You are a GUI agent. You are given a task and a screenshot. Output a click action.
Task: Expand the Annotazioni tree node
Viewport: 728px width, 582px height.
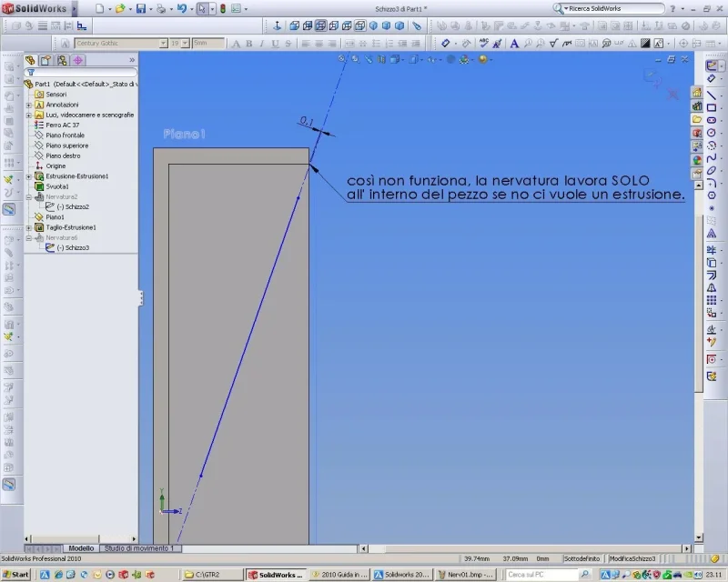(x=29, y=105)
